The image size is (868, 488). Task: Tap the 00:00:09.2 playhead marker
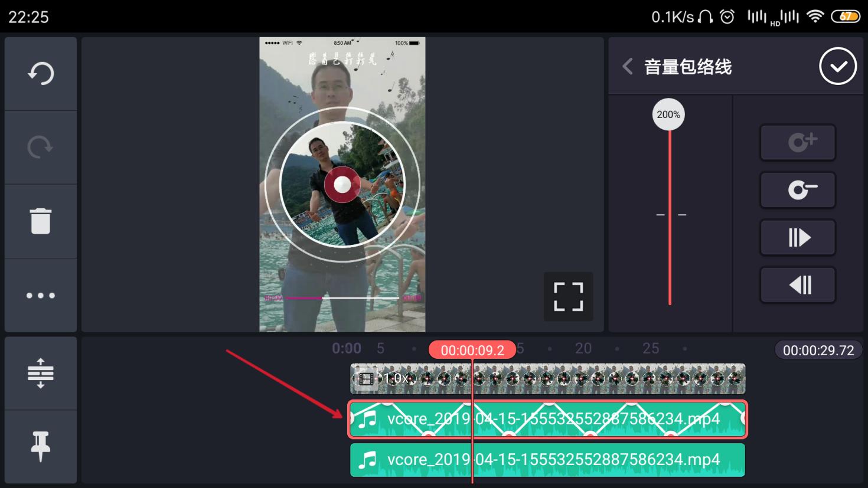tap(472, 350)
